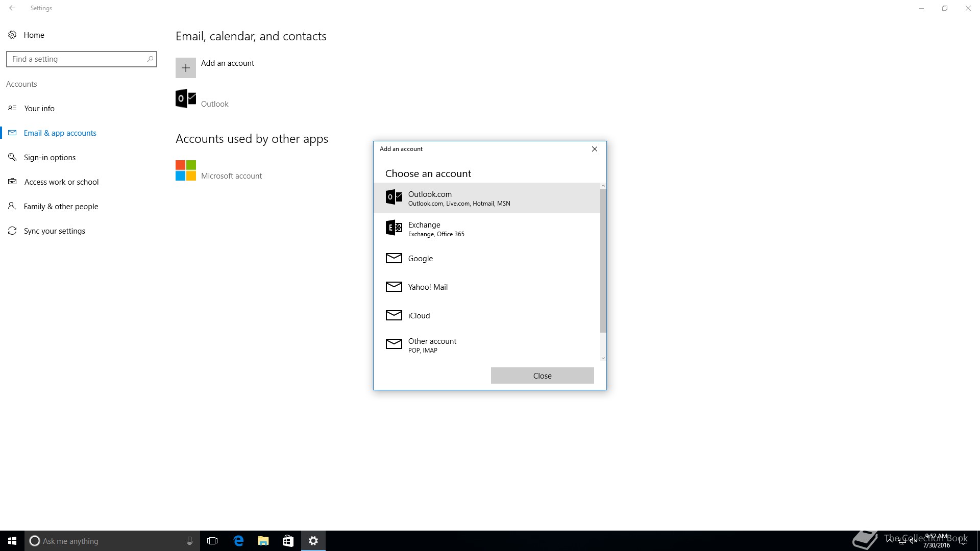Launch Microsoft Edge from the taskbar
Viewport: 980px width, 551px height.
tap(238, 541)
